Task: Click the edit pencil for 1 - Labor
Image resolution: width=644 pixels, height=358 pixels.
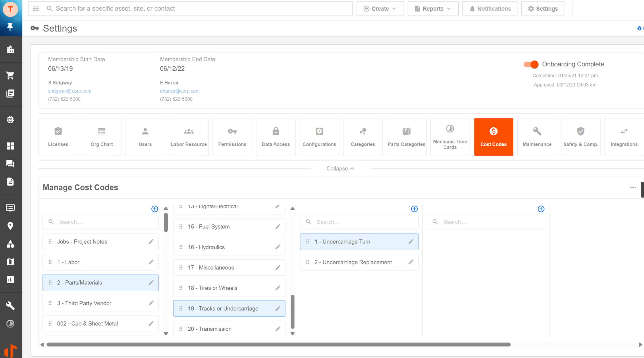Action: point(151,262)
